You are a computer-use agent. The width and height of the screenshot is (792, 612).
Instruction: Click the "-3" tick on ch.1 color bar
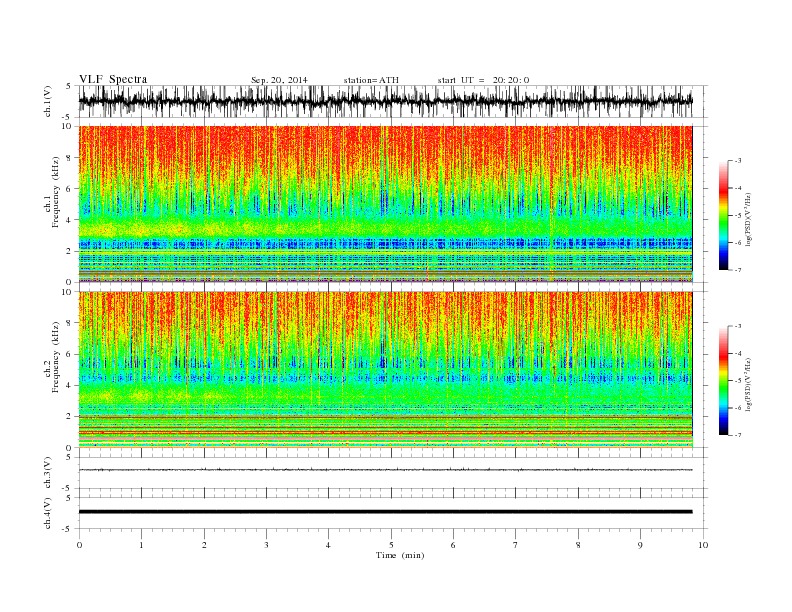click(x=738, y=161)
